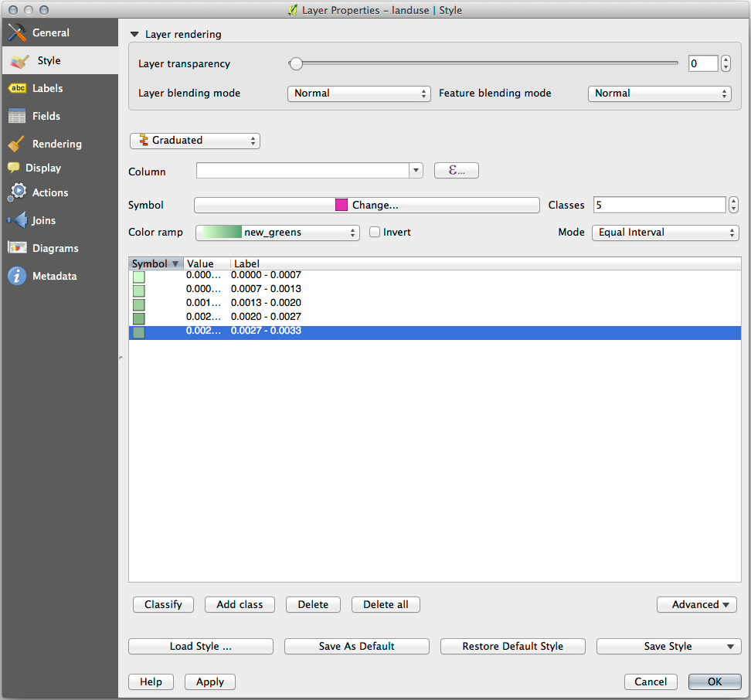Select the Fields table icon
Image resolution: width=751 pixels, height=700 pixels.
(x=17, y=116)
